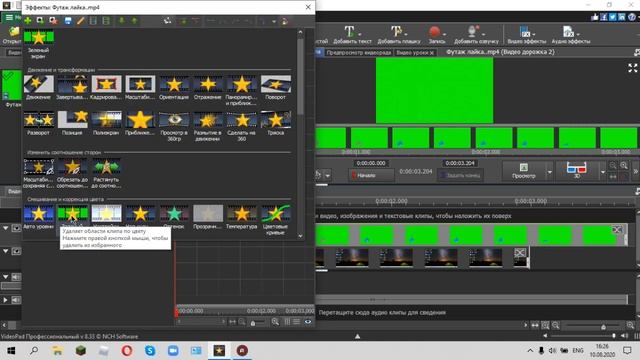This screenshot has height=360, width=640.
Task: Choose the Движение effect
Action: [x=38, y=87]
